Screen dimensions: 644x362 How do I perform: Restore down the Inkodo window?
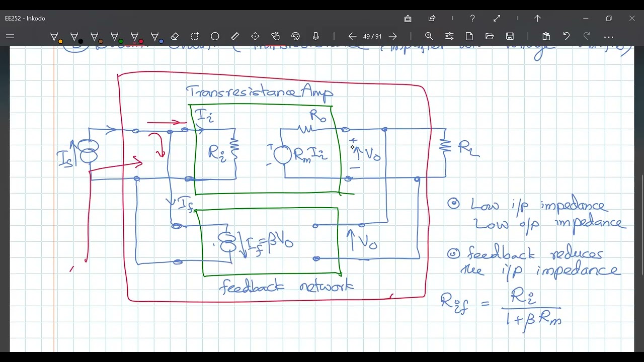point(609,18)
